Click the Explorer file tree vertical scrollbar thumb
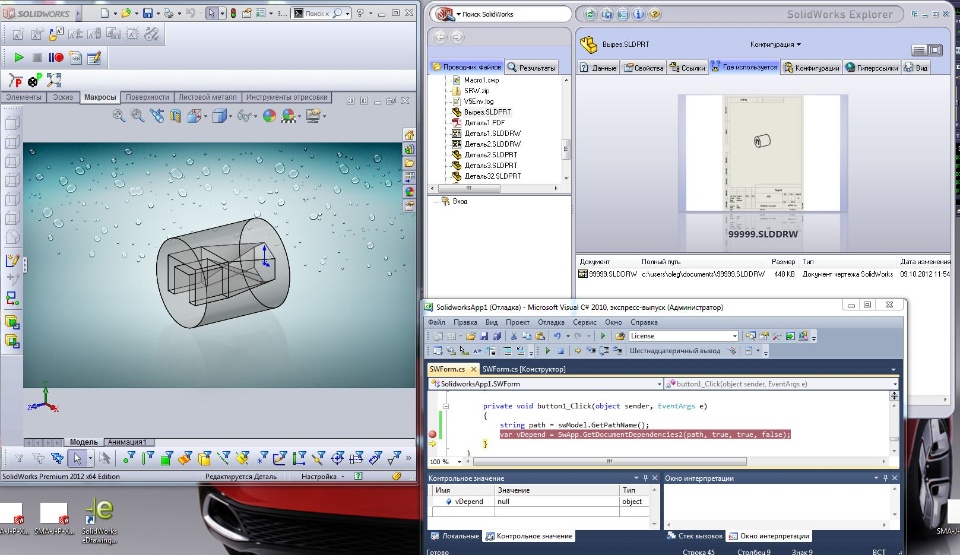Screen dimensions: 960x555 point(566,148)
